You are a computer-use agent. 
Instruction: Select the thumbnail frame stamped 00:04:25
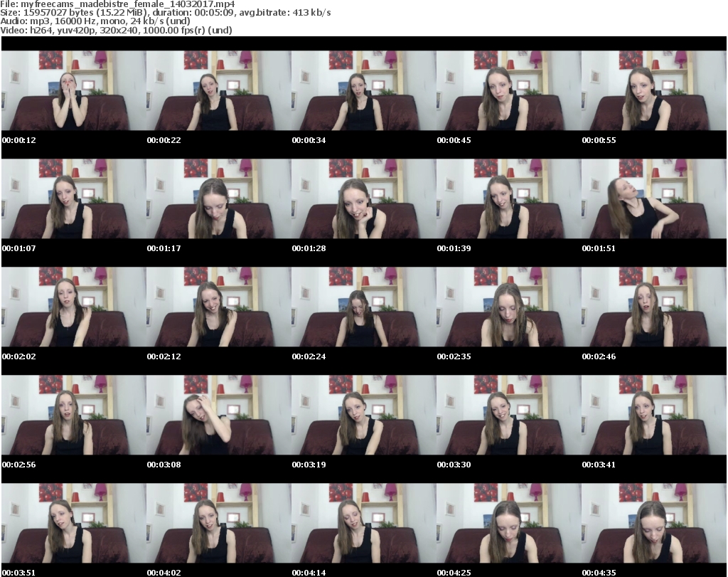pyautogui.click(x=509, y=524)
